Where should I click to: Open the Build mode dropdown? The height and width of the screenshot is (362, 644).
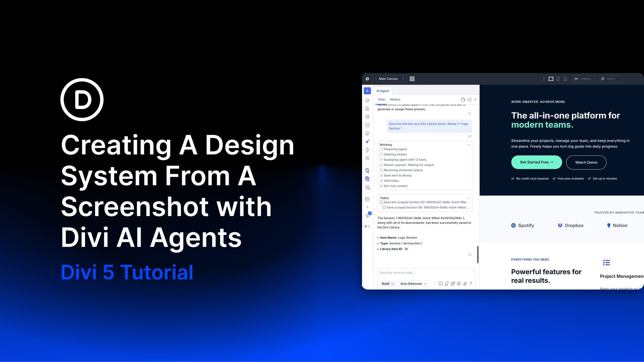[388, 284]
